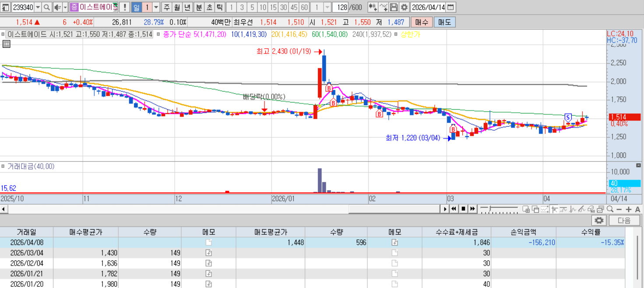Click the pencil drawing chart icon
The height and width of the screenshot is (288, 644).
[x=582, y=209]
